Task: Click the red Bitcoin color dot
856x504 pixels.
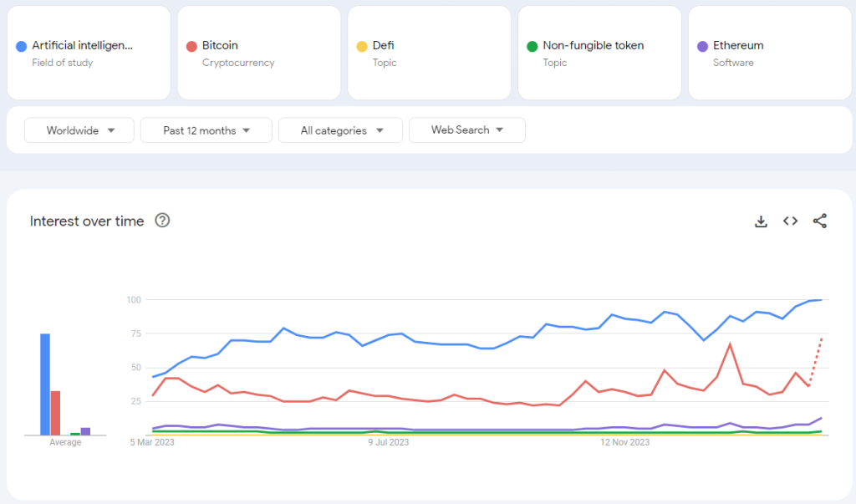Action: tap(191, 46)
